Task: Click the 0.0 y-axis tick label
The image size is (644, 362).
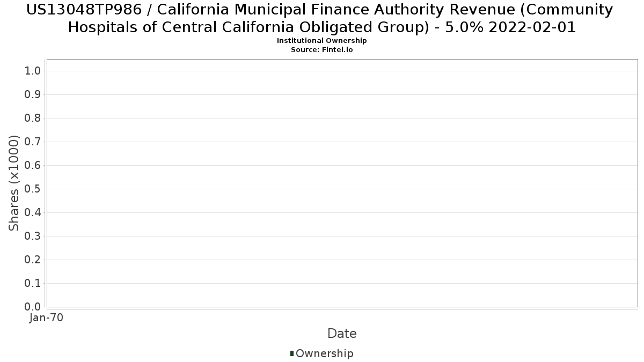Action: [33, 307]
